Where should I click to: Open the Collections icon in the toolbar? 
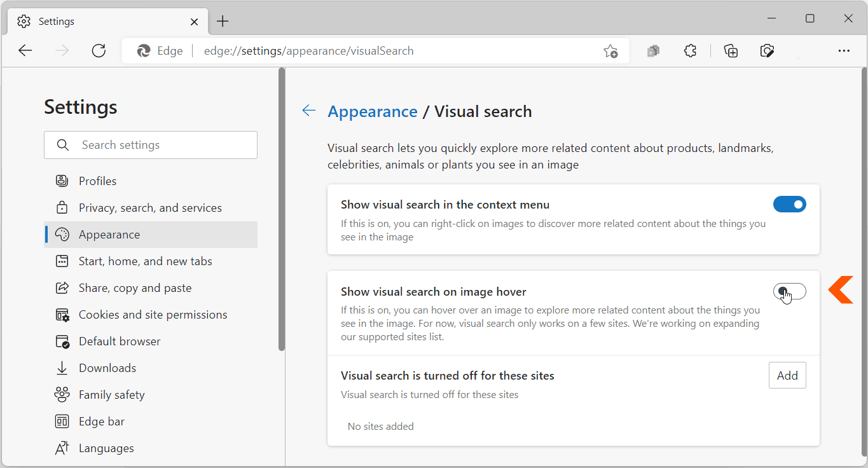coord(731,51)
